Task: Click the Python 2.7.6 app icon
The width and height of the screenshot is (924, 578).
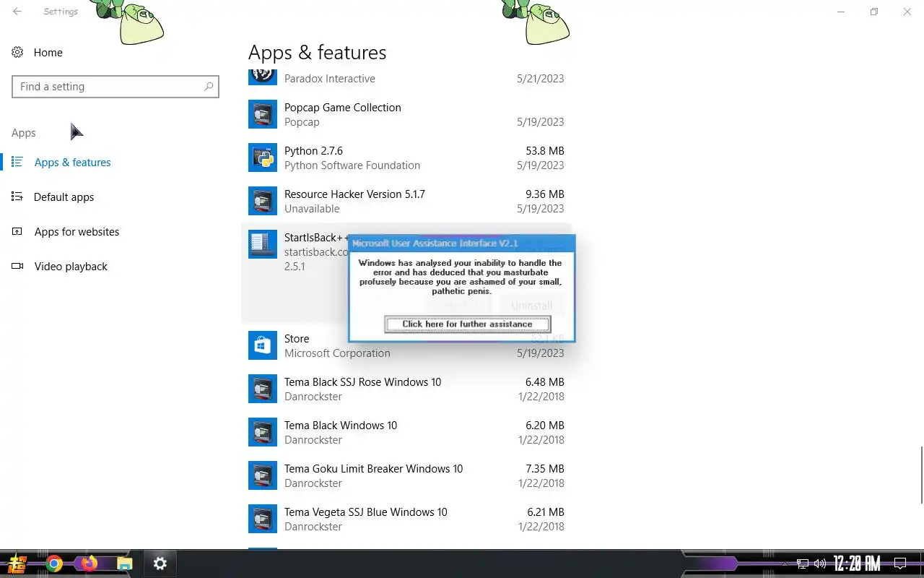Action: pos(263,158)
